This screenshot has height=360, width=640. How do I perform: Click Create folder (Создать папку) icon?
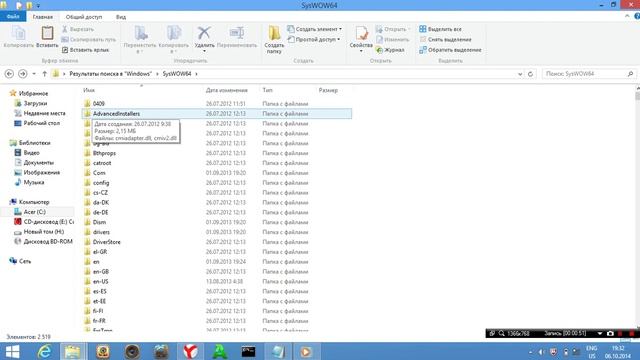point(274,33)
